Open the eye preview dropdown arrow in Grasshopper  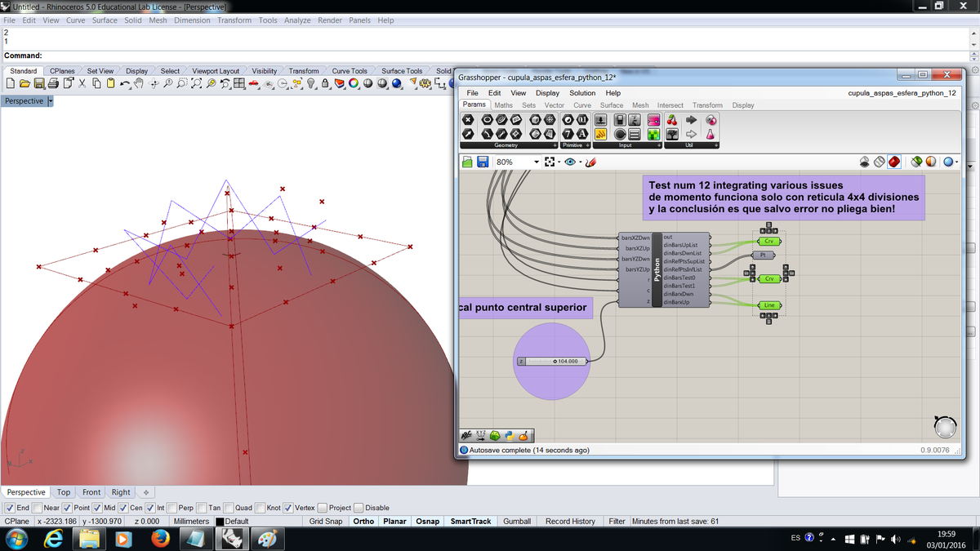coord(581,162)
